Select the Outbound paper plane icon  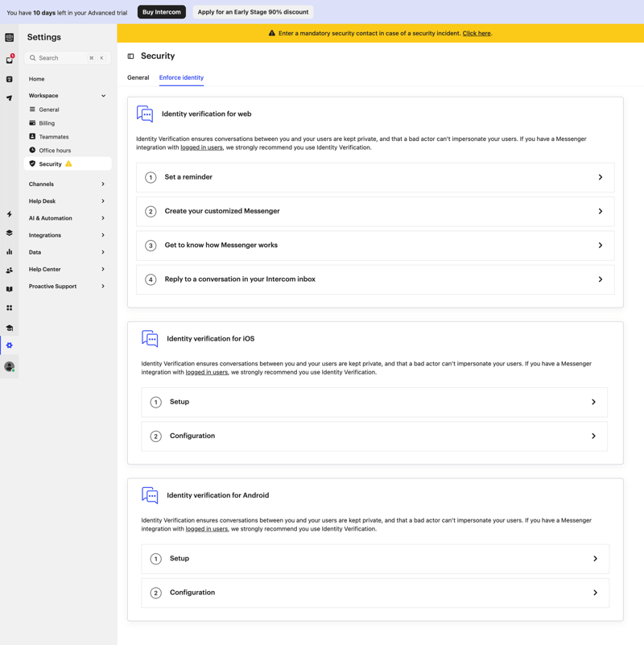(x=10, y=97)
